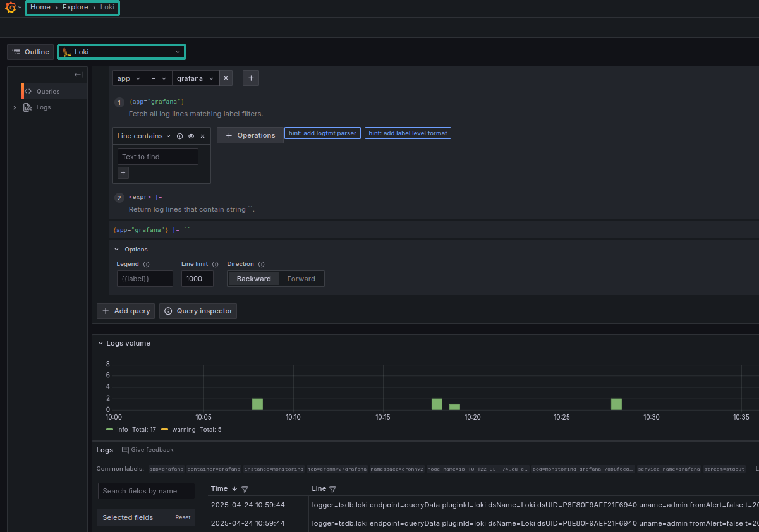The height and width of the screenshot is (532, 759).
Task: Click the Outline button
Action: coord(30,52)
